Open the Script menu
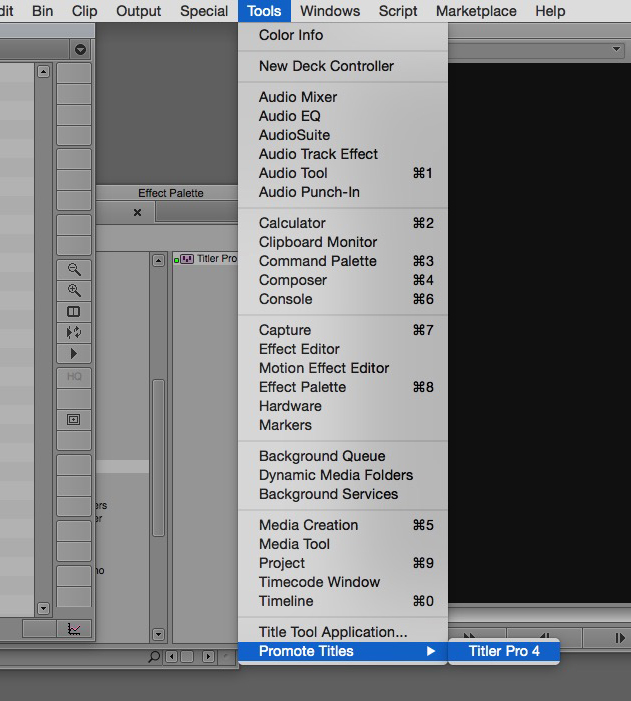 pos(398,11)
